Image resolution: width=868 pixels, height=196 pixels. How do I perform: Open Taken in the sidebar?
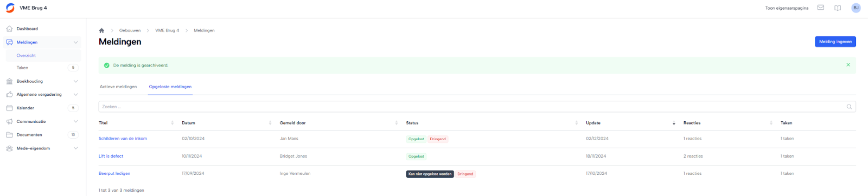(x=22, y=68)
